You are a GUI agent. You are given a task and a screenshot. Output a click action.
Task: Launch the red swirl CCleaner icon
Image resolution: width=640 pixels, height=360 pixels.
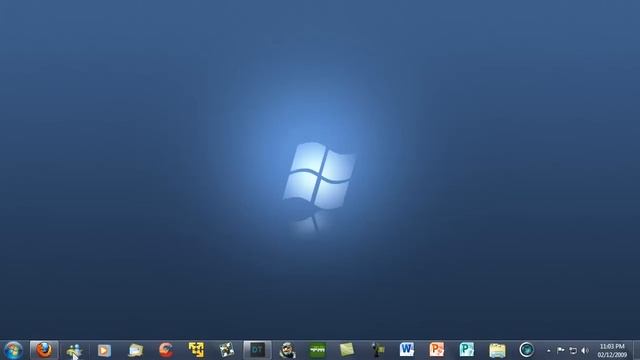pyautogui.click(x=166, y=350)
